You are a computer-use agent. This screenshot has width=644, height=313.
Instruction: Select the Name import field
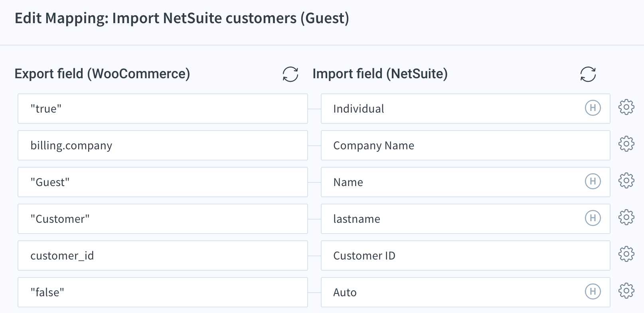[x=466, y=182]
